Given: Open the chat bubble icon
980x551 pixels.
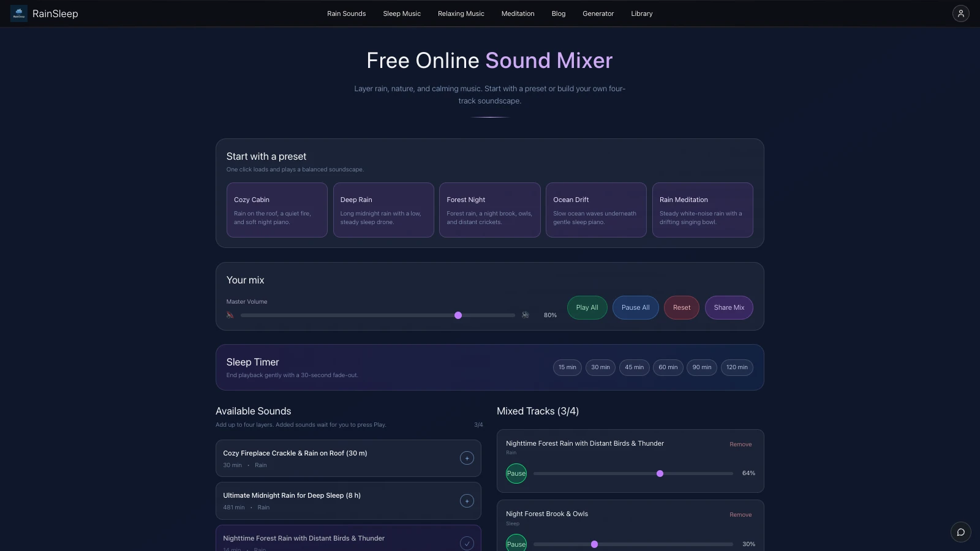Looking at the screenshot, I should [x=961, y=532].
